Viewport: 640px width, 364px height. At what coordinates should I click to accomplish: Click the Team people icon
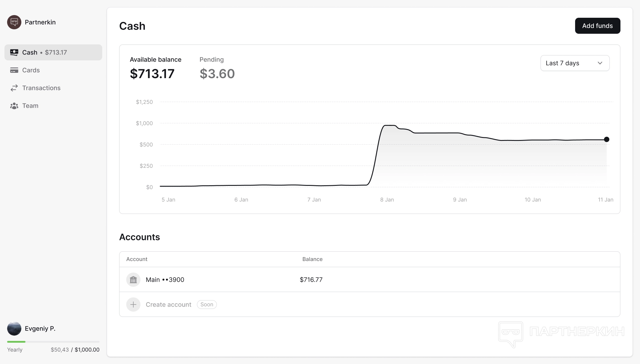(14, 106)
